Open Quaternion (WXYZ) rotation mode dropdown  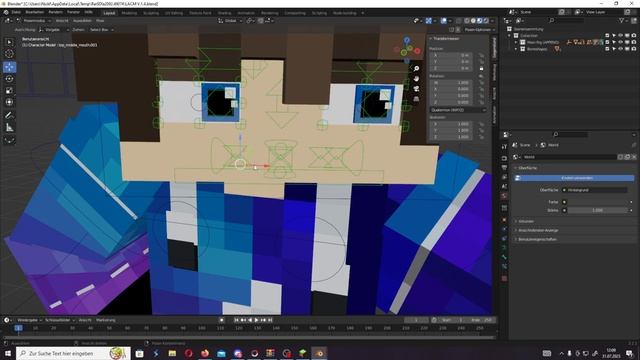[458, 110]
